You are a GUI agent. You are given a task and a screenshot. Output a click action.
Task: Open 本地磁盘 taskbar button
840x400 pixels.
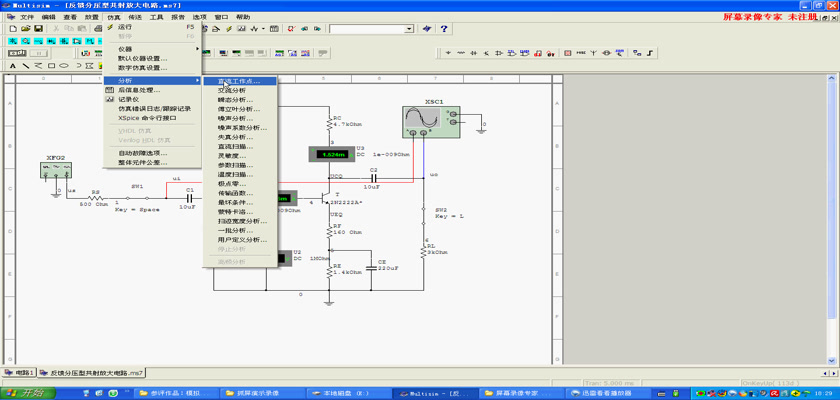(x=349, y=393)
